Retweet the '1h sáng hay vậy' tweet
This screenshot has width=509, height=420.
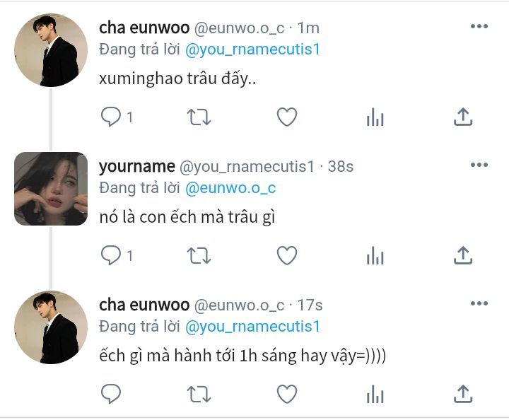coord(199,394)
